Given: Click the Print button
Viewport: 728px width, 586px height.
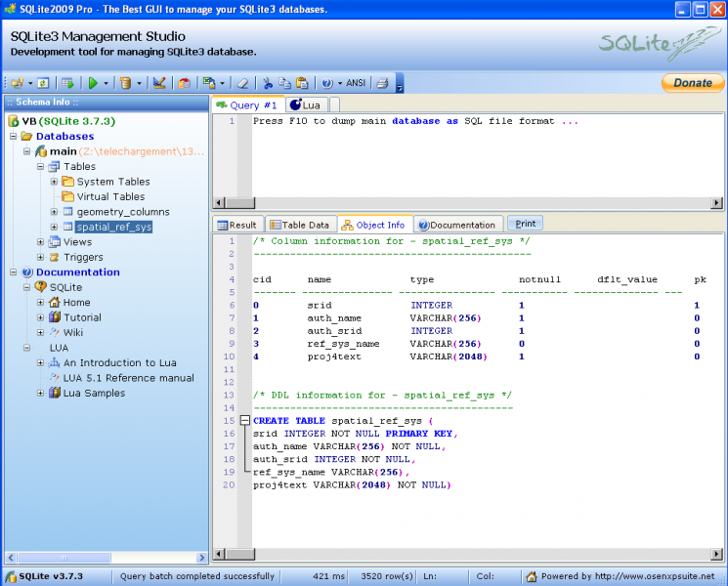Looking at the screenshot, I should coord(525,224).
